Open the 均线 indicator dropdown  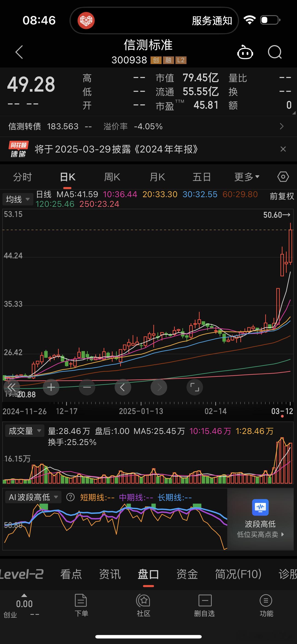[x=18, y=199]
